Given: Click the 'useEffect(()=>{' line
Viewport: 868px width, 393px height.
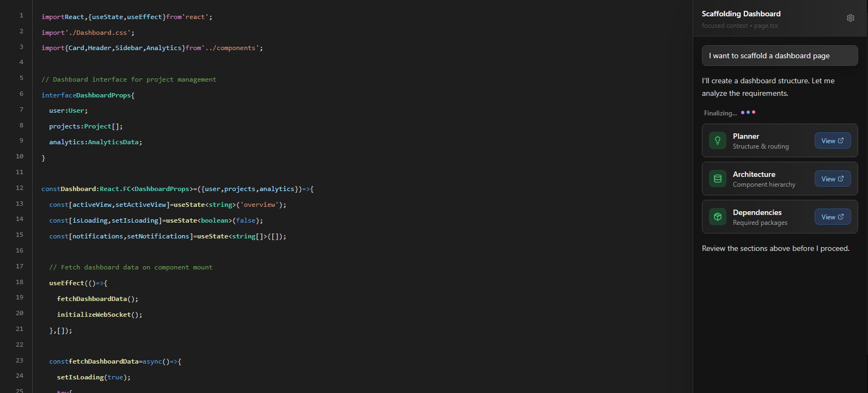Looking at the screenshot, I should click(78, 283).
